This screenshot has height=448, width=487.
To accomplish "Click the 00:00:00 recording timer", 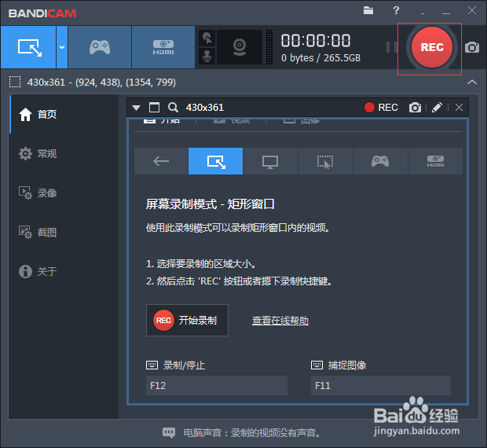I will [316, 41].
